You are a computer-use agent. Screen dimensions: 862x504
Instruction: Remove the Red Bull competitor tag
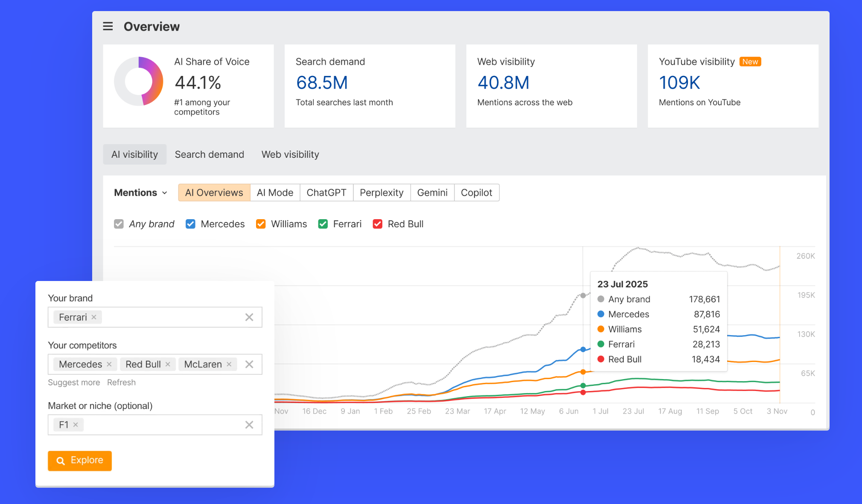pyautogui.click(x=168, y=364)
